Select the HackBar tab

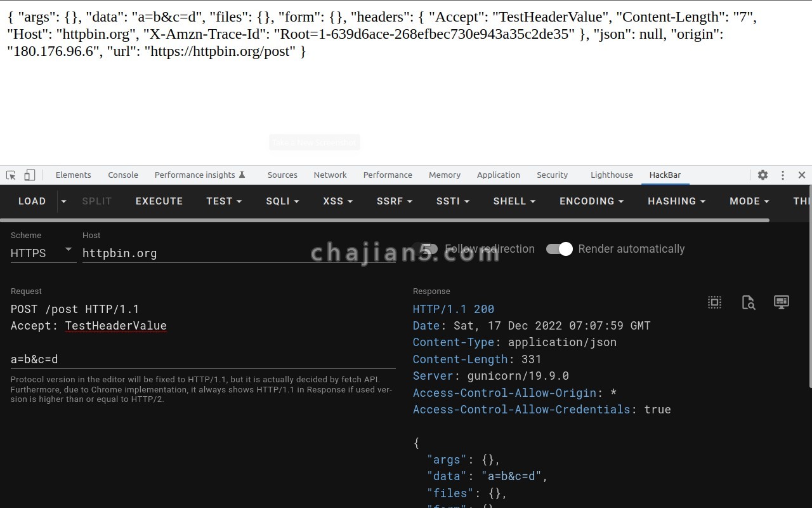point(665,175)
